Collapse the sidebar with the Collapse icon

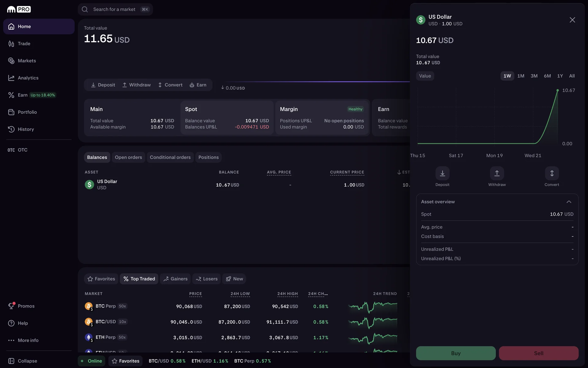(11, 361)
